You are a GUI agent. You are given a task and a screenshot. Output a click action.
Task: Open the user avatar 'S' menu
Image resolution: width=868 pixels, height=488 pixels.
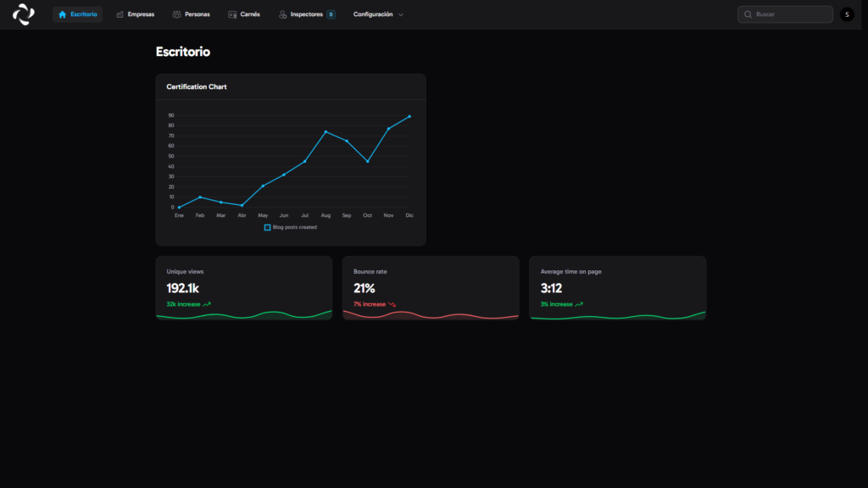click(847, 14)
